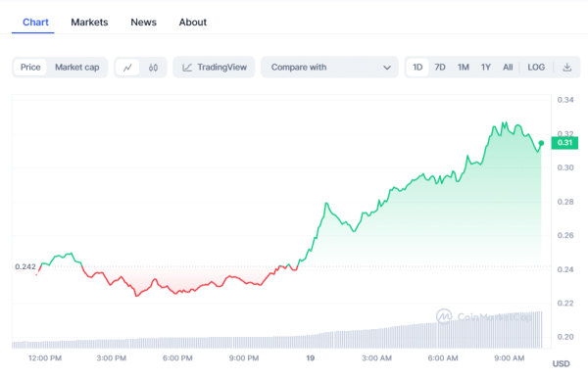Screen dimensions: 588x379
Task: Select 1M time range
Action: click(x=464, y=68)
